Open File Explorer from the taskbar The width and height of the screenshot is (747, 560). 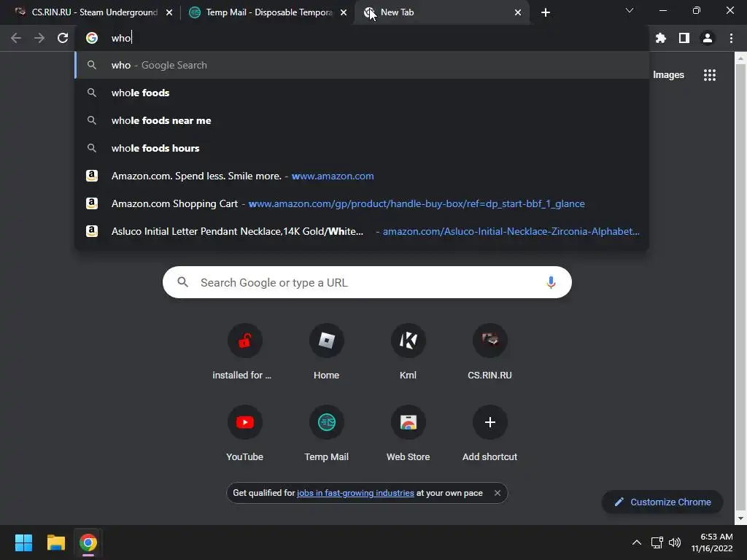coord(55,542)
